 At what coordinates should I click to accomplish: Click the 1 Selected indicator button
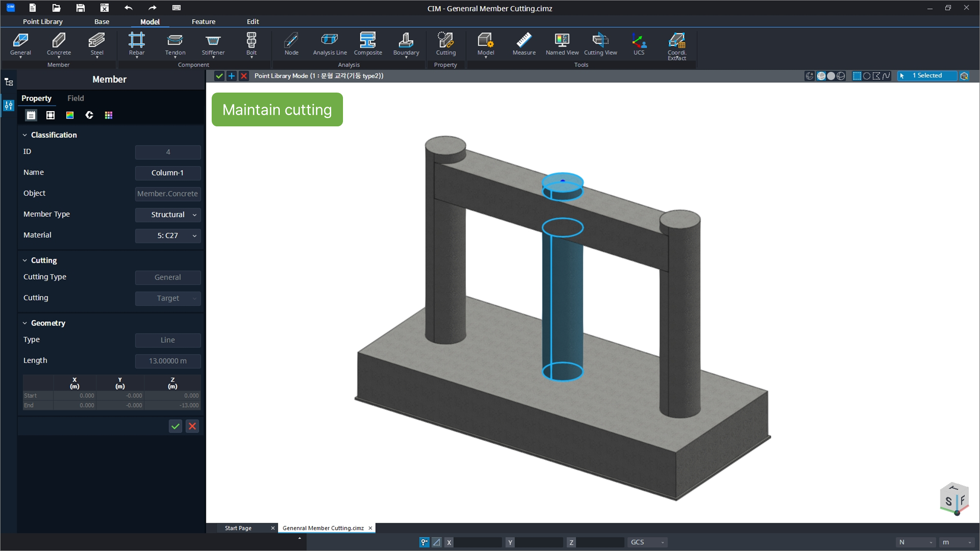[x=927, y=76]
